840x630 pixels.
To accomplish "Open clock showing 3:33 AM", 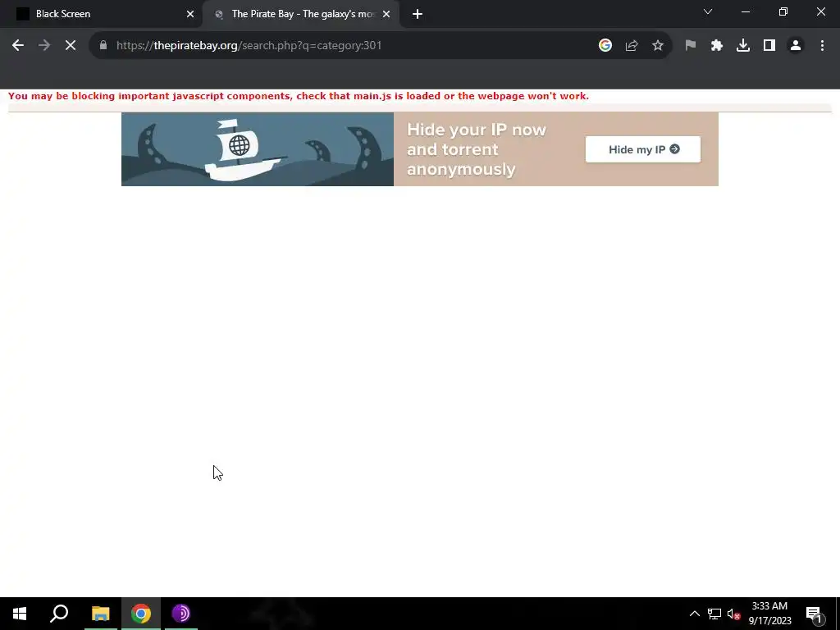I will [x=769, y=614].
